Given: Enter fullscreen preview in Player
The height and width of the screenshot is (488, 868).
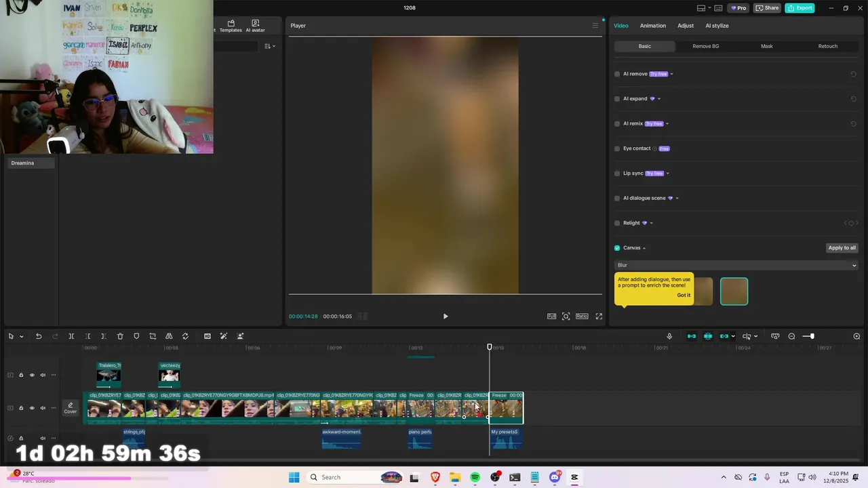Looking at the screenshot, I should (x=599, y=317).
